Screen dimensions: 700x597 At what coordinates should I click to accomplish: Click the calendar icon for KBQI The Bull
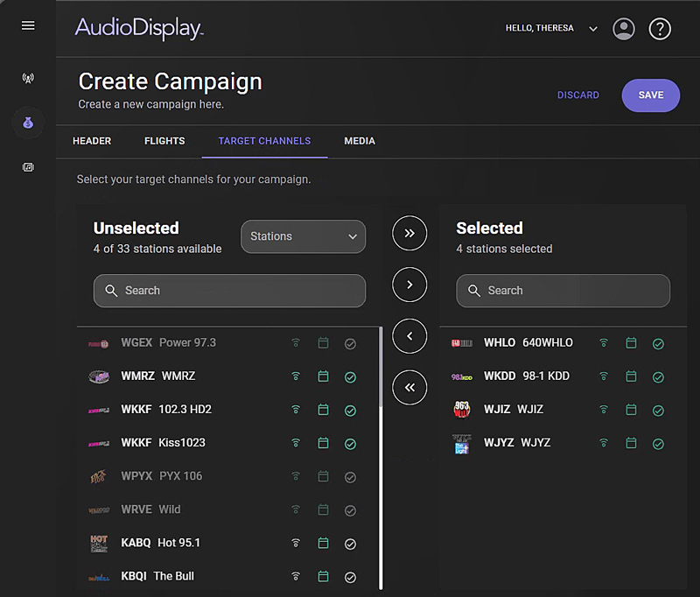tap(323, 577)
